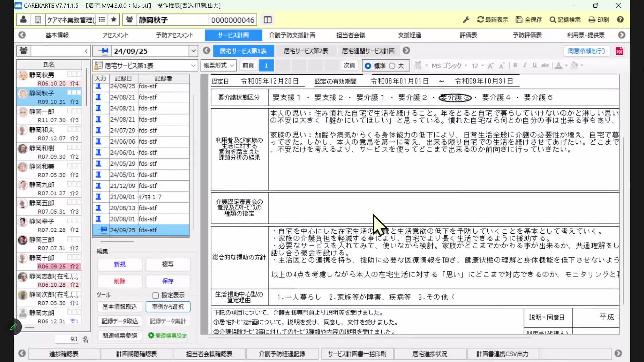The width and height of the screenshot is (644, 362).
Task: Click 全保存 save-all button
Action: coord(529,20)
